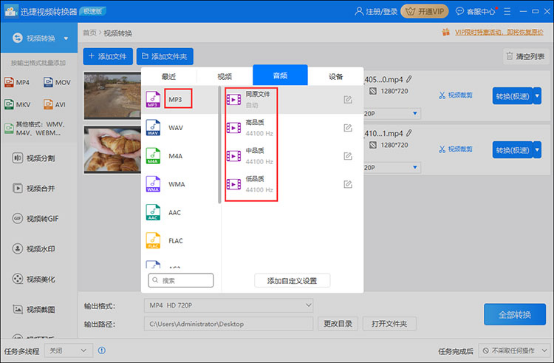This screenshot has width=554, height=363.
Task: Click the 添加文件 button
Action: point(108,57)
